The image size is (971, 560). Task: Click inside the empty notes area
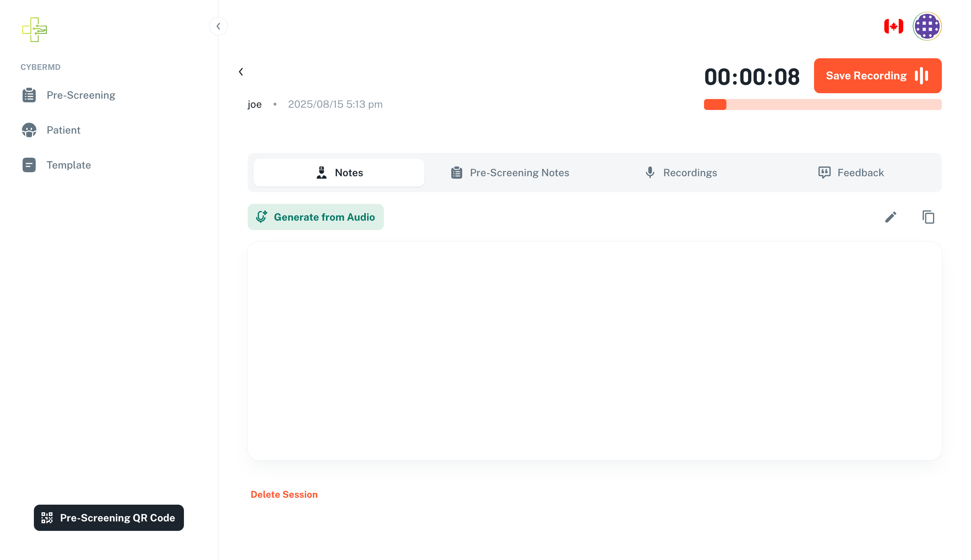point(594,350)
